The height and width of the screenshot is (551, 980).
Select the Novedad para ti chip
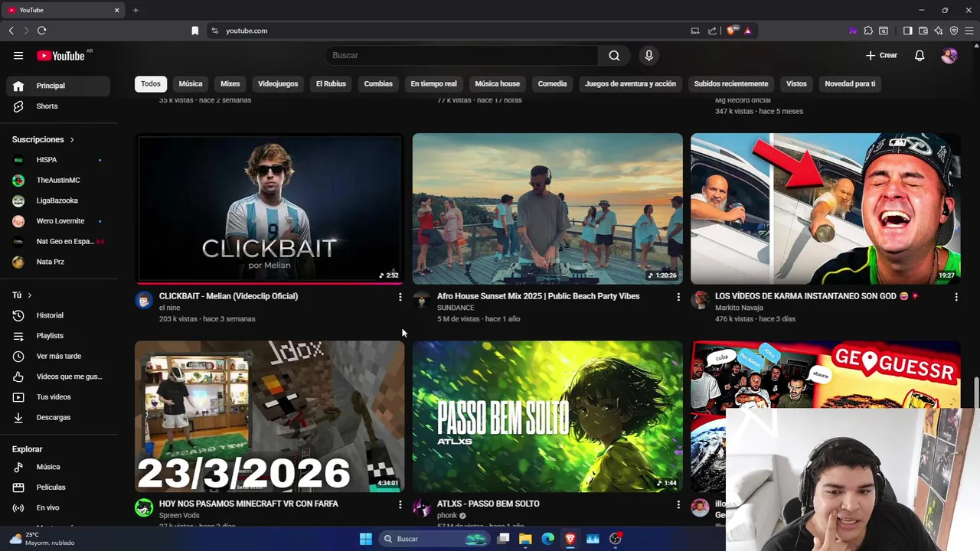(x=850, y=83)
